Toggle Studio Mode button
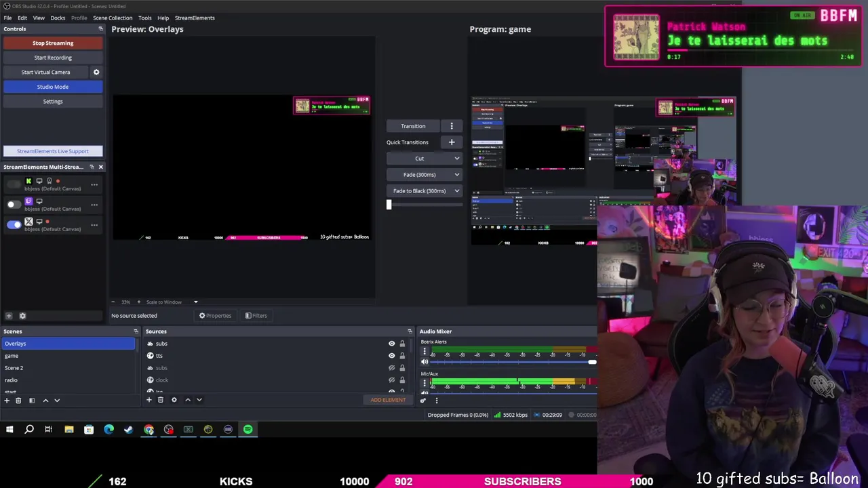The height and width of the screenshot is (488, 868). [53, 87]
